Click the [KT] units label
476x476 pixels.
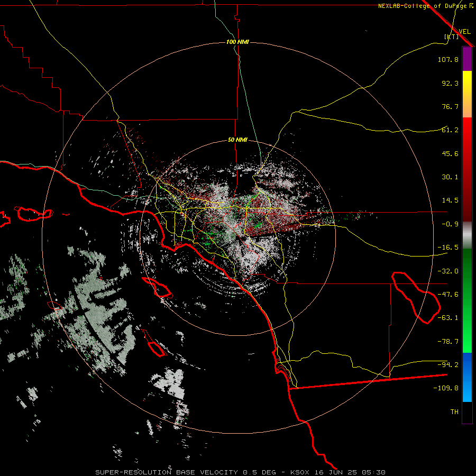pyautogui.click(x=452, y=36)
